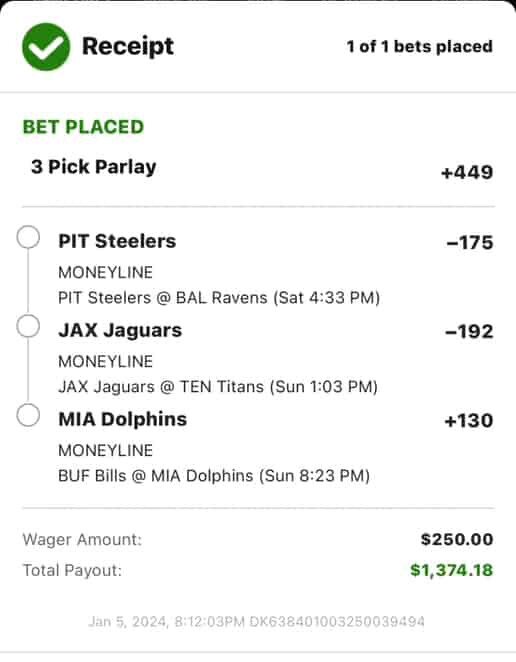This screenshot has width=516, height=662.
Task: Open the PIT Steelers pick title
Action: (117, 241)
